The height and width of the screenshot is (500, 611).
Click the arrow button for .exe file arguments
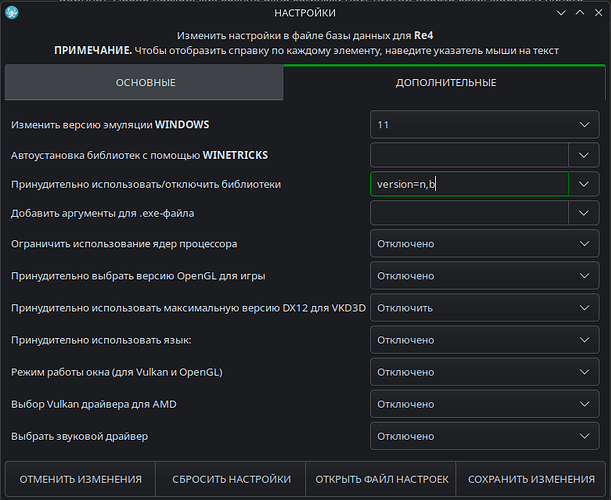[x=584, y=213]
